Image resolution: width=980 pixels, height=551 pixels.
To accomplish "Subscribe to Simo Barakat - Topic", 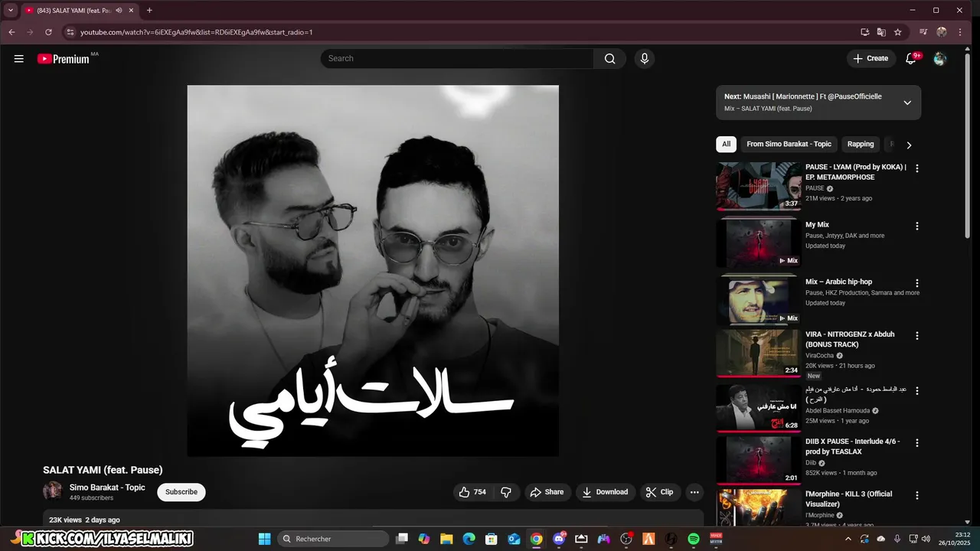I will click(x=181, y=492).
